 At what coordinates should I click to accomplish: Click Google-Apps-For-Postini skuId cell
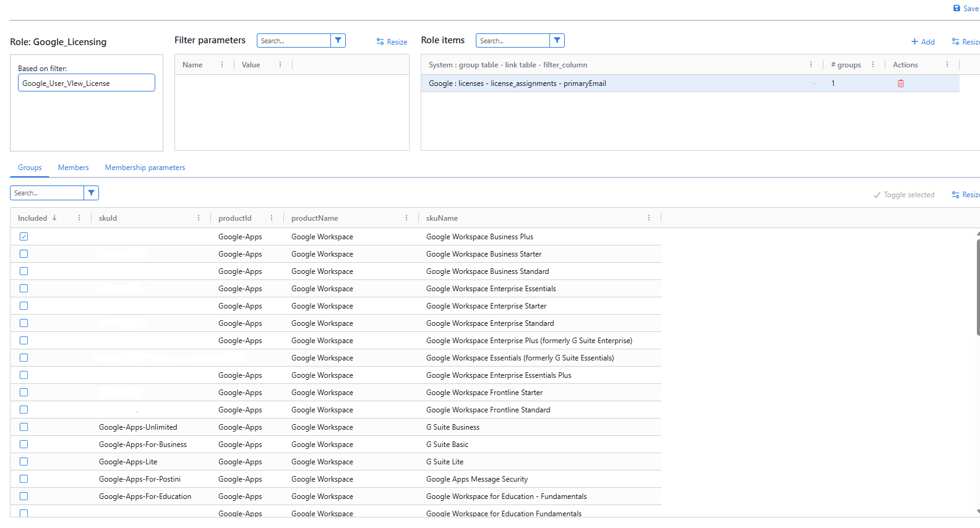pyautogui.click(x=140, y=479)
